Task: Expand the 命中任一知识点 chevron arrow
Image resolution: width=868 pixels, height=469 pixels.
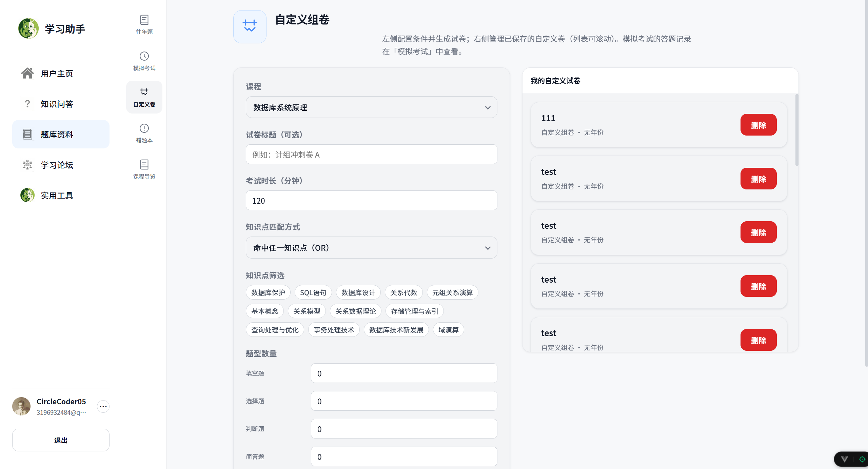Action: (488, 248)
